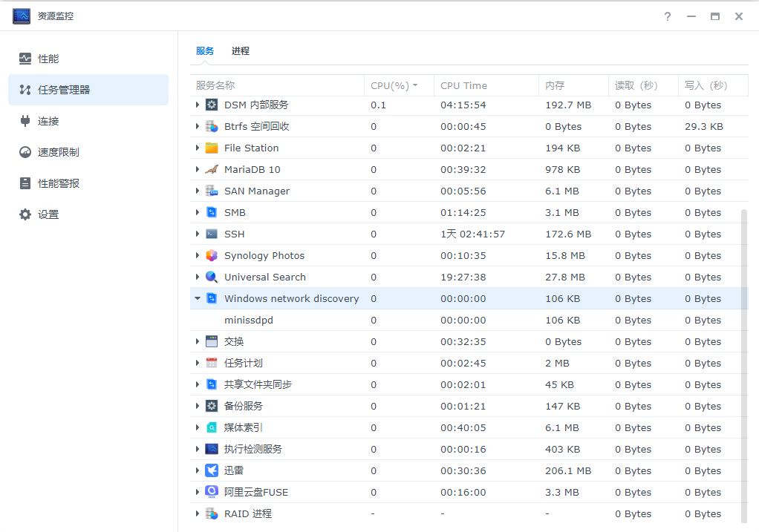759x532 pixels.
Task: Click the Universal Search magnifier icon
Action: pos(212,277)
